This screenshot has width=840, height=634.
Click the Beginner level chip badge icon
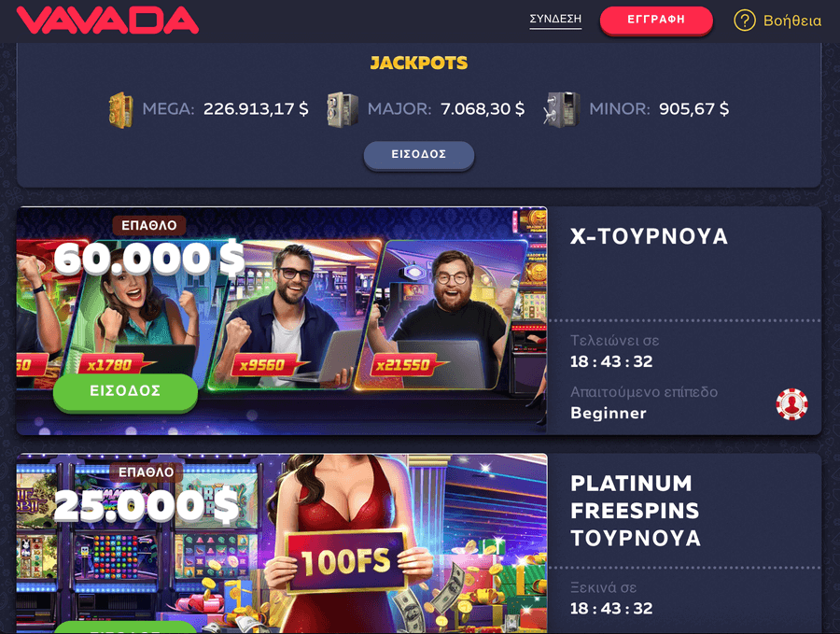pyautogui.click(x=791, y=404)
